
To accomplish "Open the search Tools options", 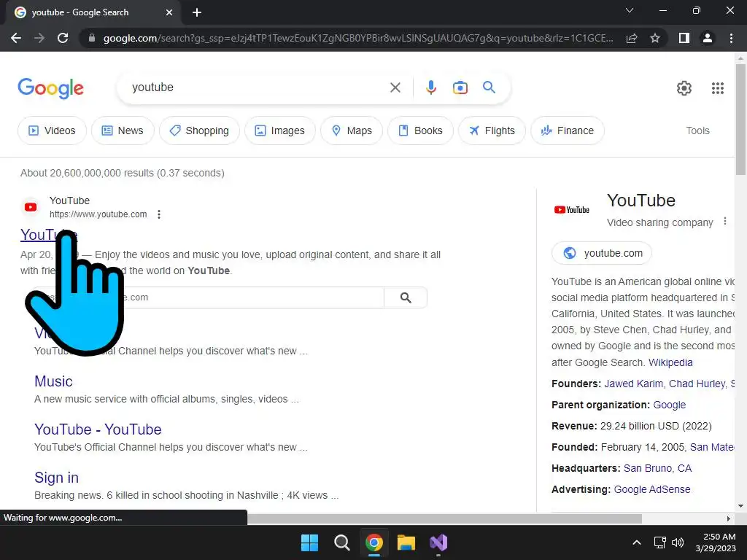I will point(697,131).
